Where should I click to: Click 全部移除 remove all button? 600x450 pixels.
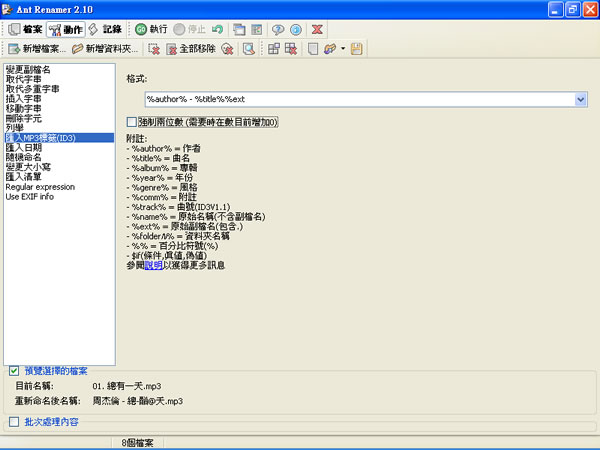191,49
